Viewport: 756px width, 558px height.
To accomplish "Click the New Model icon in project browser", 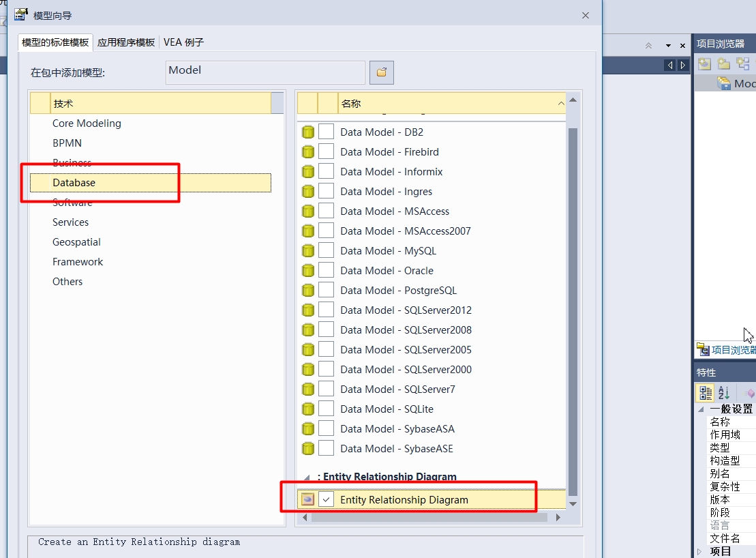I will point(704,63).
